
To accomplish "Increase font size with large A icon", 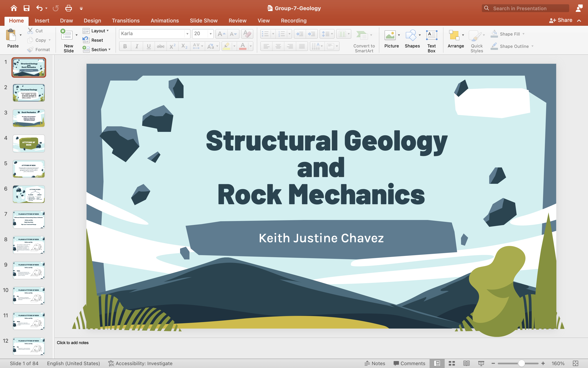I will [222, 34].
